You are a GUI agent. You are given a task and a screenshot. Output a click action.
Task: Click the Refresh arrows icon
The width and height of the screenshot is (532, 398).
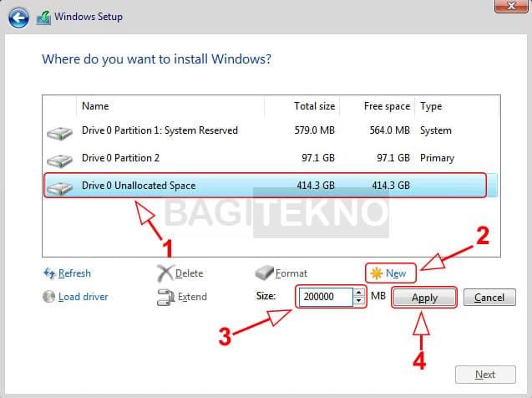tap(49, 273)
